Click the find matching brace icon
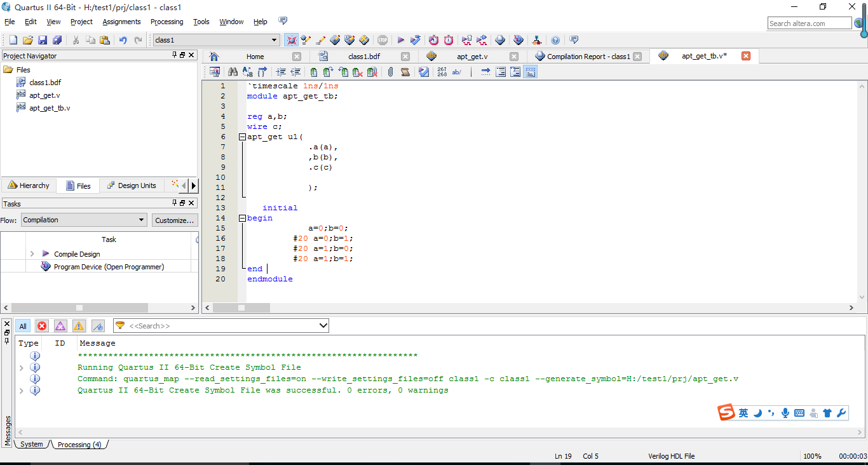This screenshot has height=465, width=868. 262,72
